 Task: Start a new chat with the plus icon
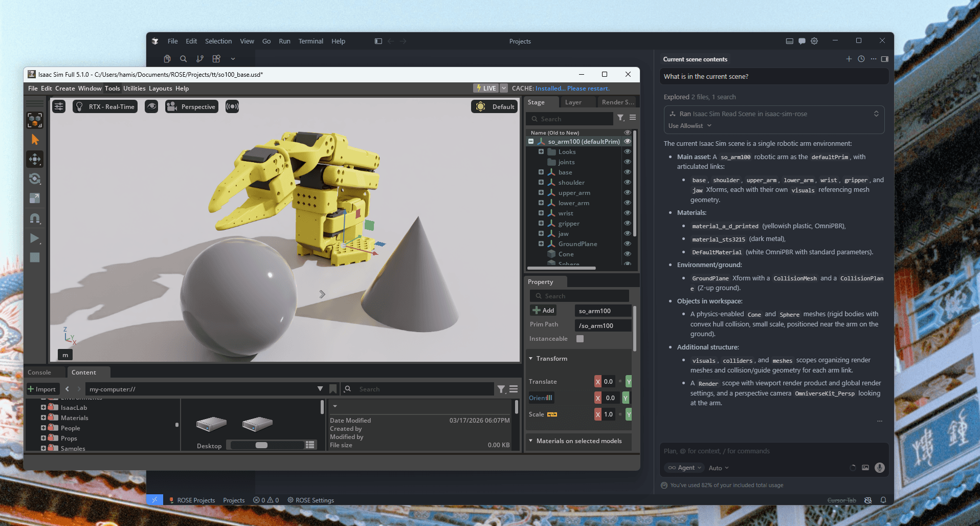click(x=849, y=59)
